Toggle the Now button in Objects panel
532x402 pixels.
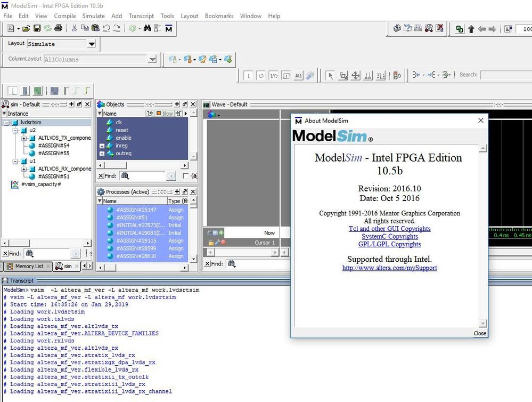coord(165,114)
